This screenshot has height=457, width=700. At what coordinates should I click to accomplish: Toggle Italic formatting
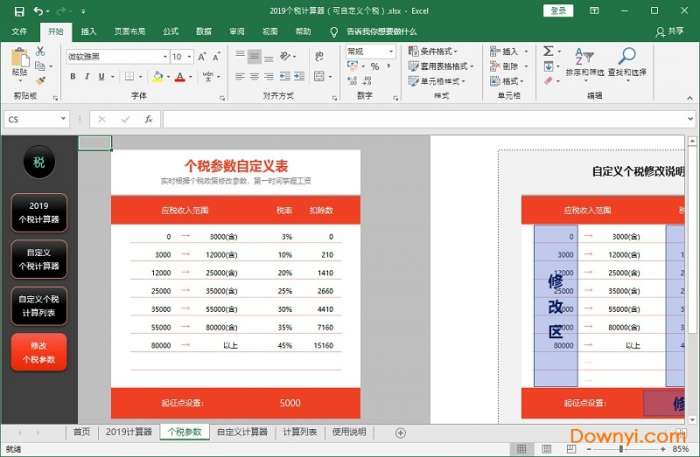pos(87,76)
